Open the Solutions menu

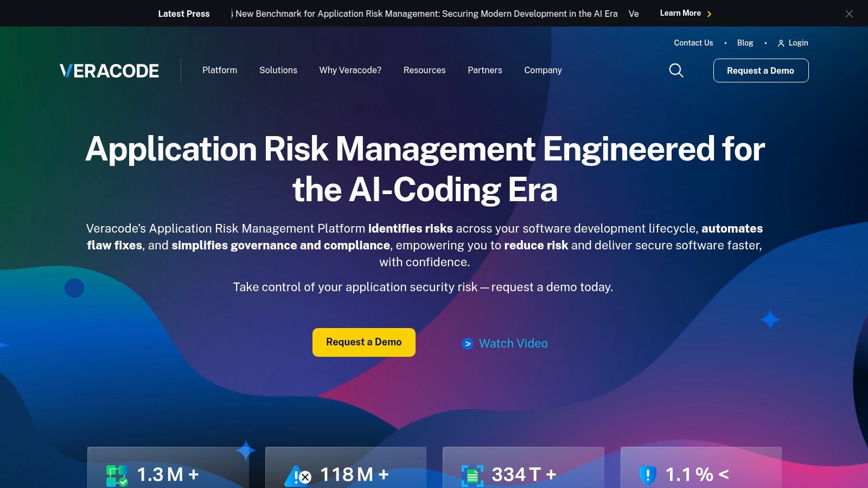pos(278,70)
